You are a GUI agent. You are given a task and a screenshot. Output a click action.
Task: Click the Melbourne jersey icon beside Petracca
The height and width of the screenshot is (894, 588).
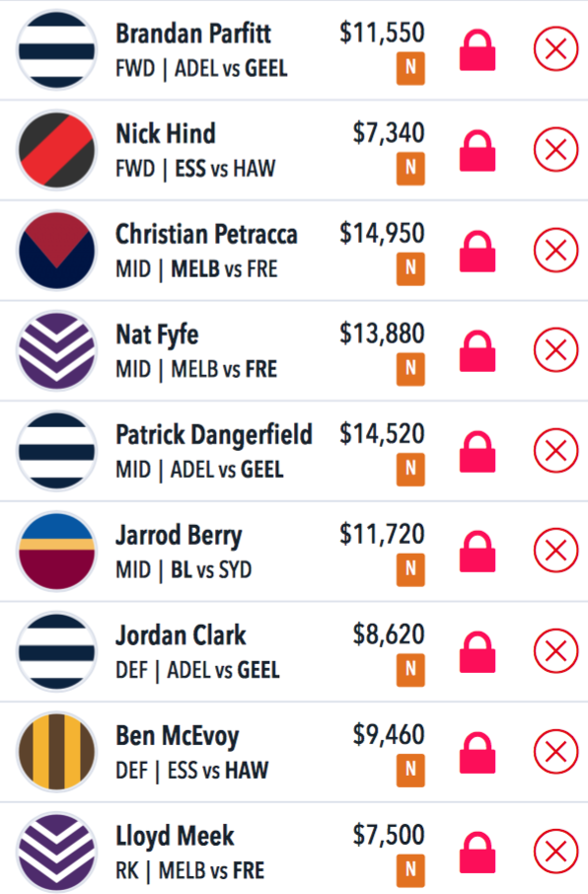(x=56, y=251)
